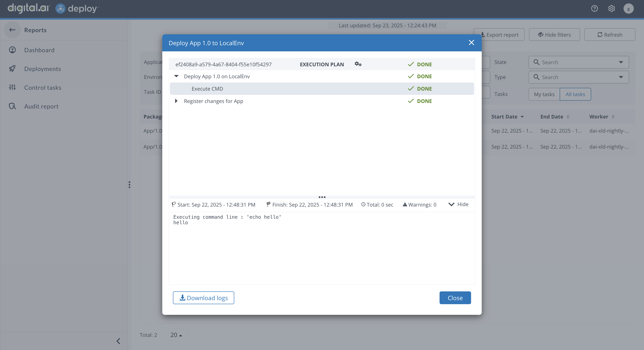Image resolution: width=644 pixels, height=350 pixels.
Task: Open Control tasks in sidebar
Action: point(43,88)
